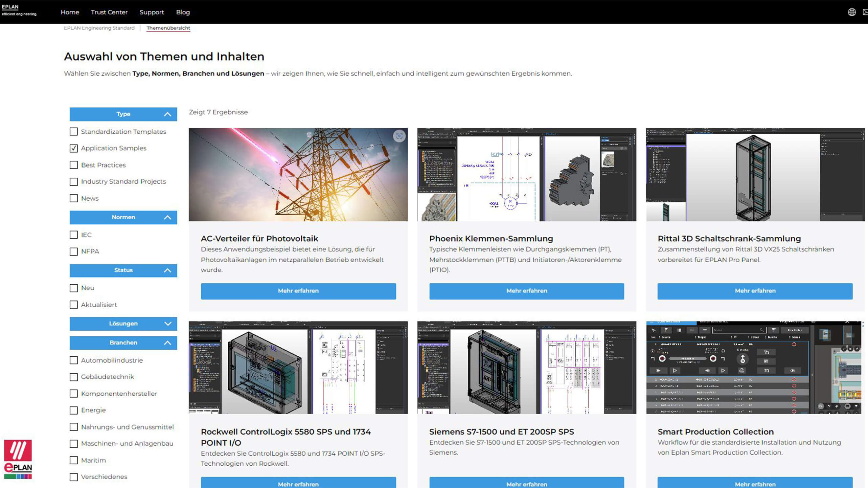Viewport: 868px width, 488px height.
Task: Open the language globe icon
Action: (x=852, y=12)
